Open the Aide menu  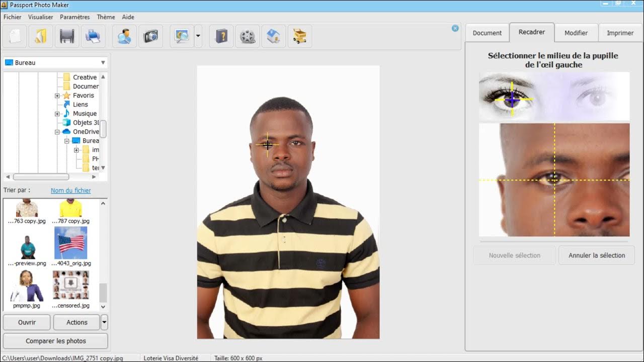(128, 17)
